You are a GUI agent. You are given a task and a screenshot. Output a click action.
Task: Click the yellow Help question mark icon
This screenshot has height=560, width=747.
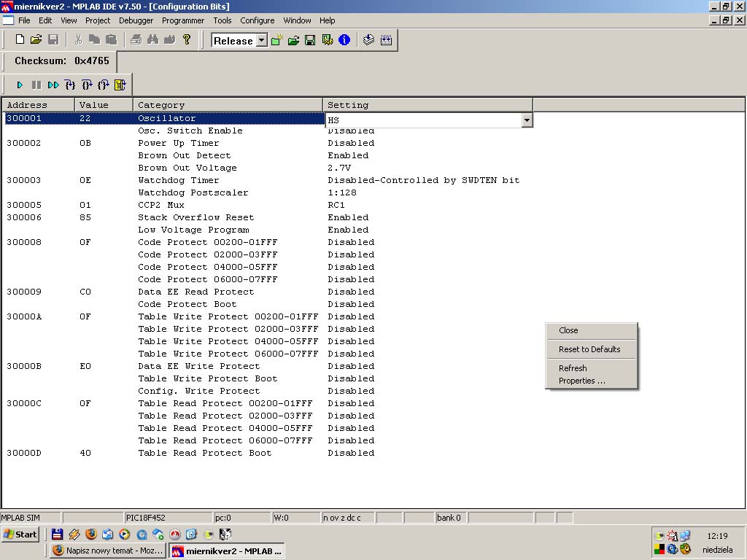tap(186, 39)
